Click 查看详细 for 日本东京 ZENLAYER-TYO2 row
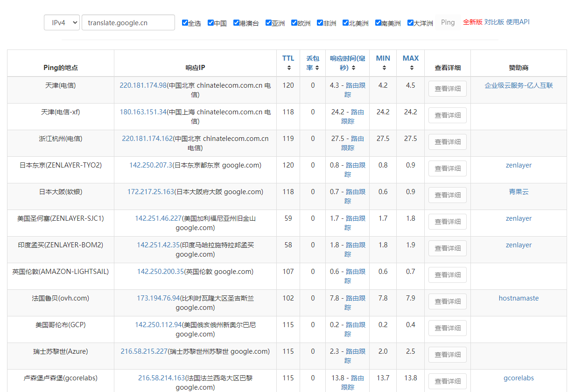 pyautogui.click(x=448, y=168)
